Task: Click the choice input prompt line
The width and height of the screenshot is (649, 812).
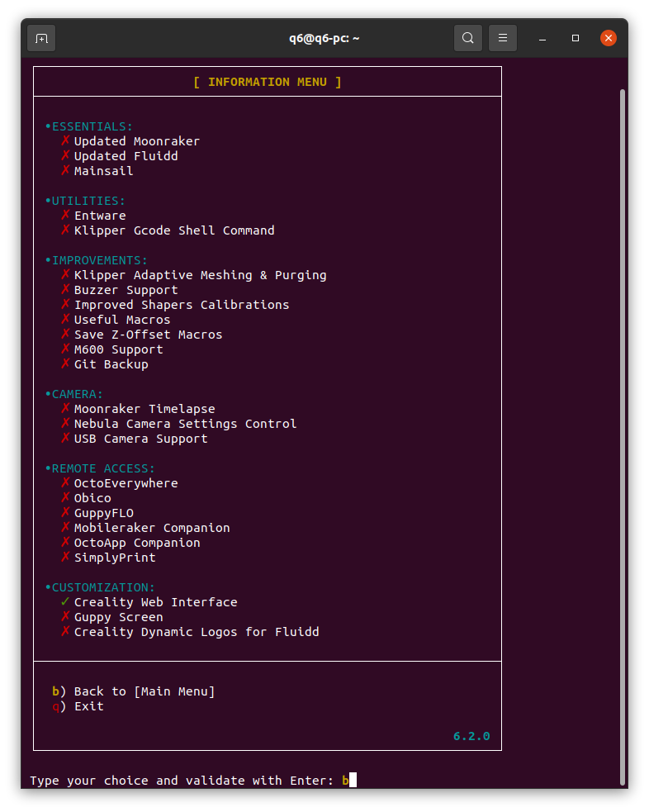Action: coord(186,781)
